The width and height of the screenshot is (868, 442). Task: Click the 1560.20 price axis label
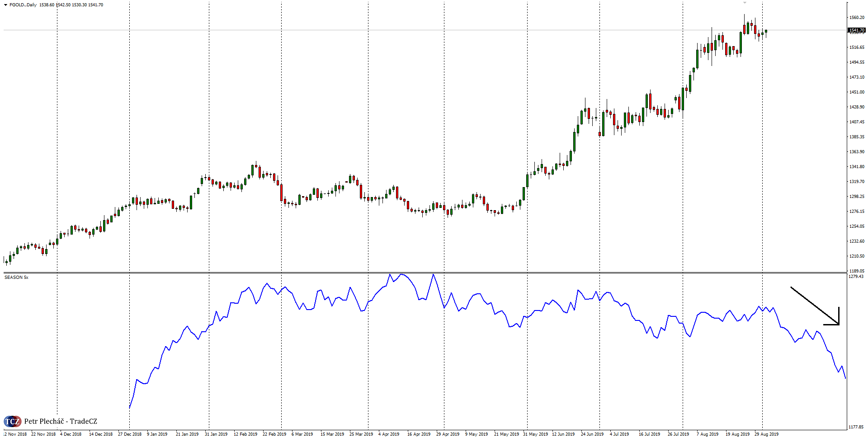point(857,18)
